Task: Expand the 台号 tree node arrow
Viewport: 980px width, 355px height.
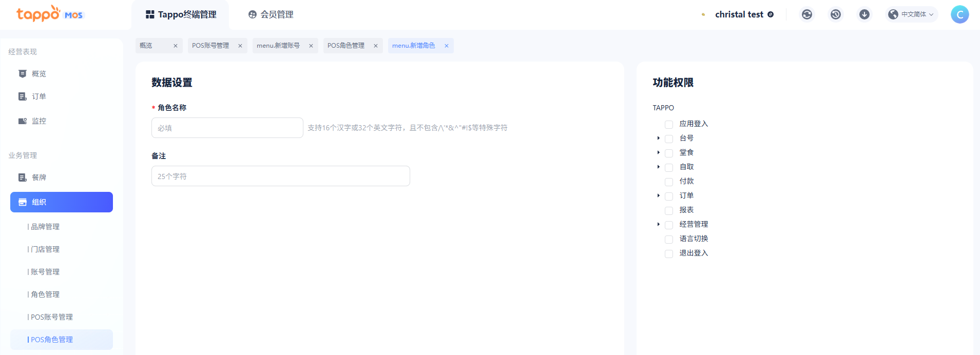Action: point(658,138)
